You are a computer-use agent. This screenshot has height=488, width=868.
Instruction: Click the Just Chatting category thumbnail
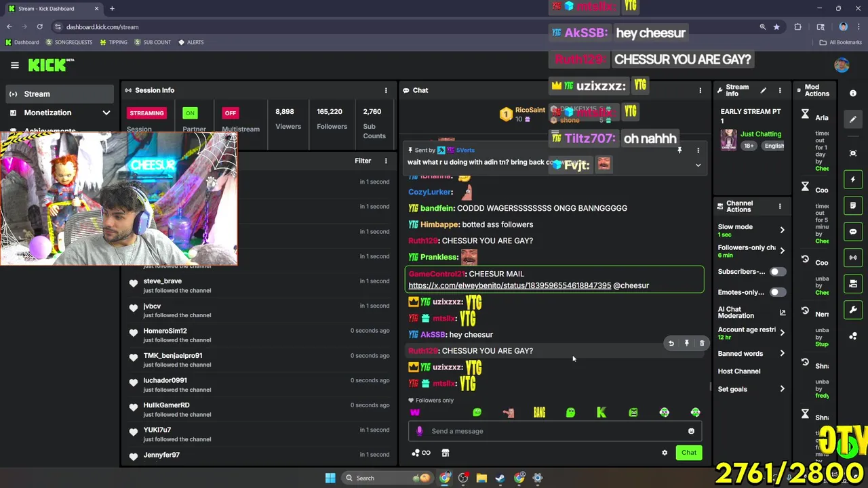tap(729, 140)
